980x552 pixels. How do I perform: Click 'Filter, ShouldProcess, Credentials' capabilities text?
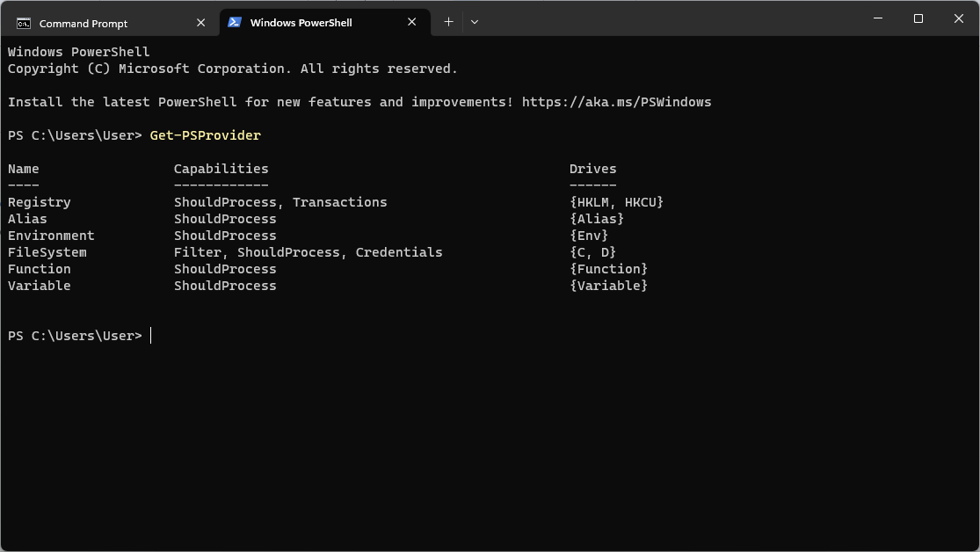(309, 252)
